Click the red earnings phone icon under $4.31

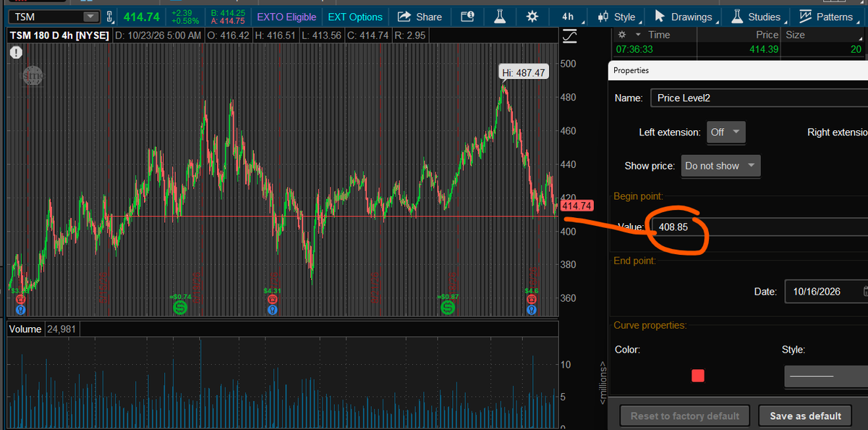272,299
